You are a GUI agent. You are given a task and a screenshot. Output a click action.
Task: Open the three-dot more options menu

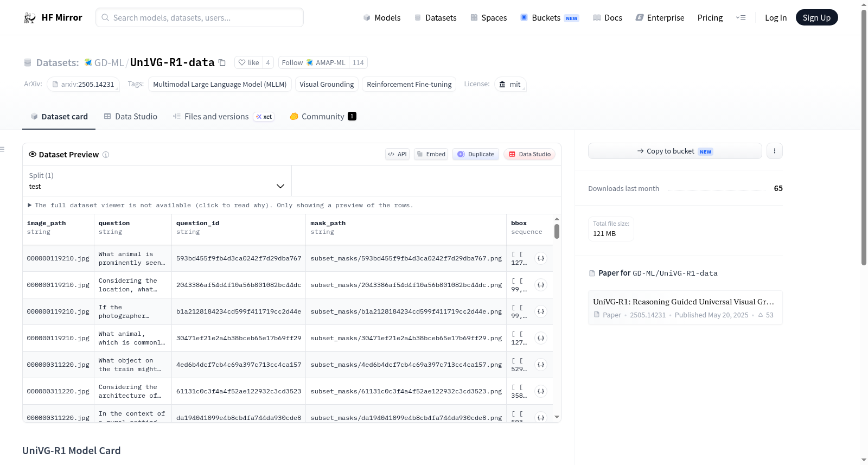click(775, 151)
